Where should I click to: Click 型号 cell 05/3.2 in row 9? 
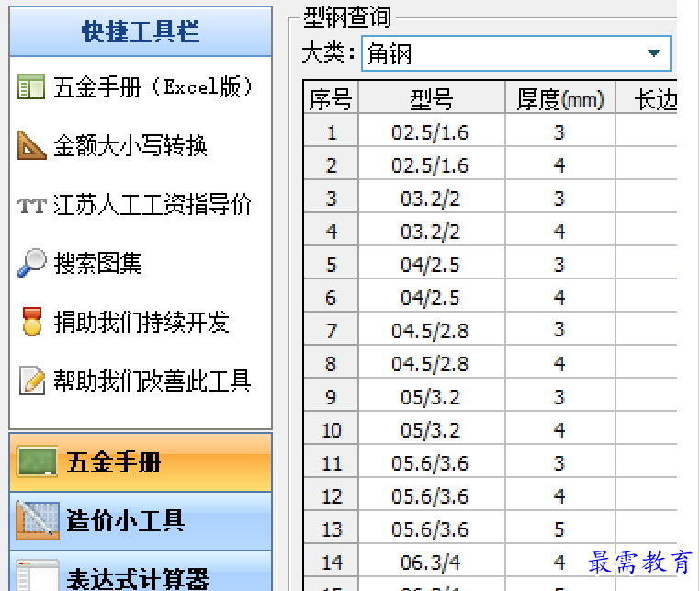pyautogui.click(x=432, y=394)
